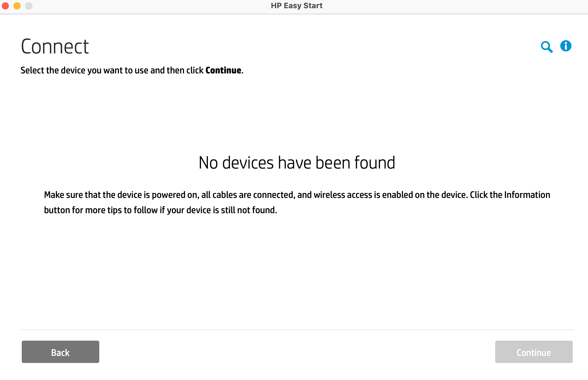Click the magnifying glass search-again icon

(x=547, y=47)
